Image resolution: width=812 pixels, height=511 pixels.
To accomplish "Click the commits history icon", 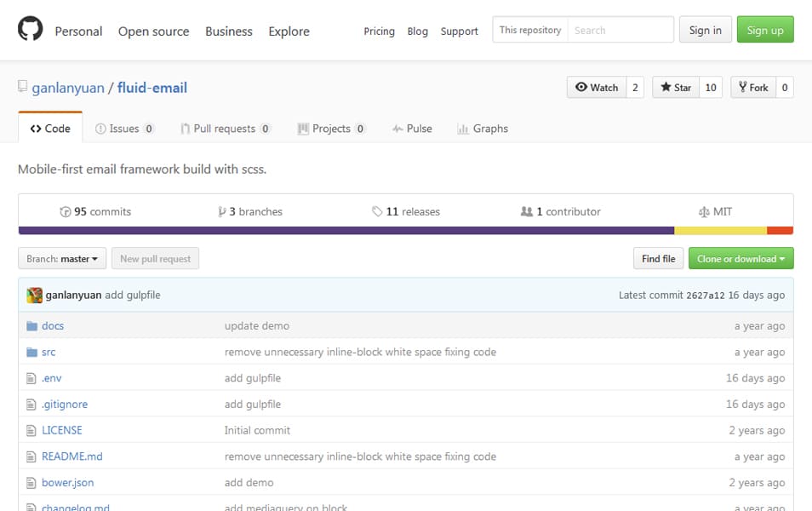I will point(66,210).
